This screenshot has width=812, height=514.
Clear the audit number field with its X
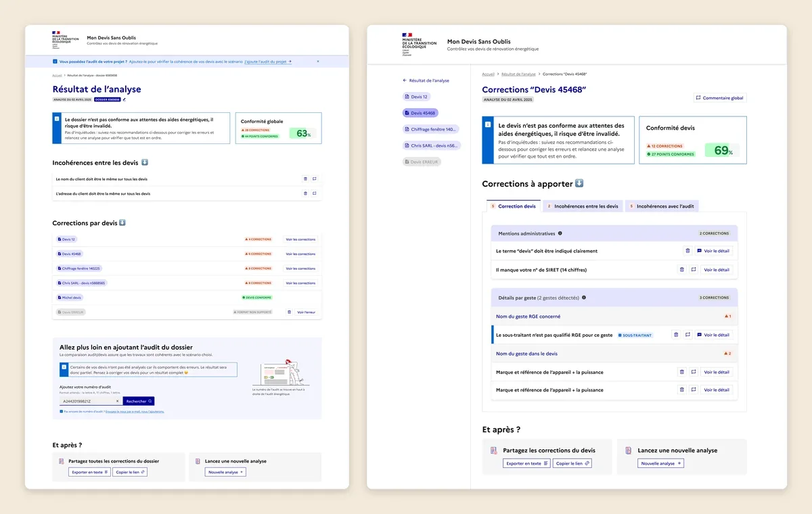(117, 401)
